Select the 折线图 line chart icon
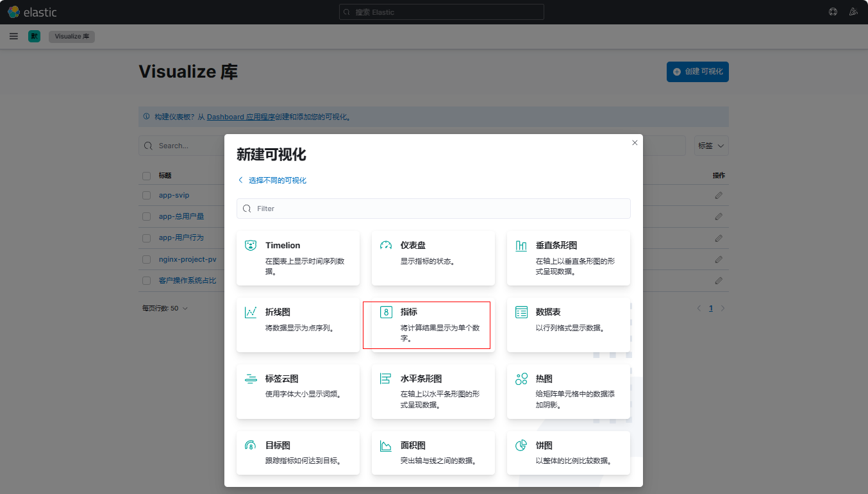Viewport: 868px width, 494px height. tap(251, 312)
